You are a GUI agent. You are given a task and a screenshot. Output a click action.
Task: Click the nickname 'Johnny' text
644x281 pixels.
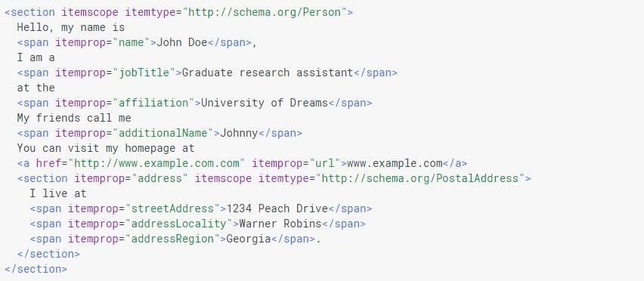pyautogui.click(x=239, y=133)
